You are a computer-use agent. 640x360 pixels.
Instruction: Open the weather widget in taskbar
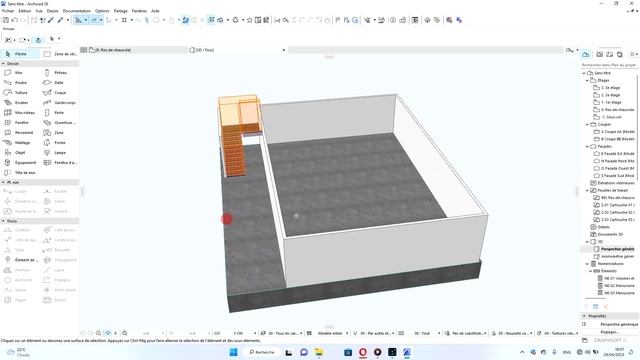pos(18,353)
